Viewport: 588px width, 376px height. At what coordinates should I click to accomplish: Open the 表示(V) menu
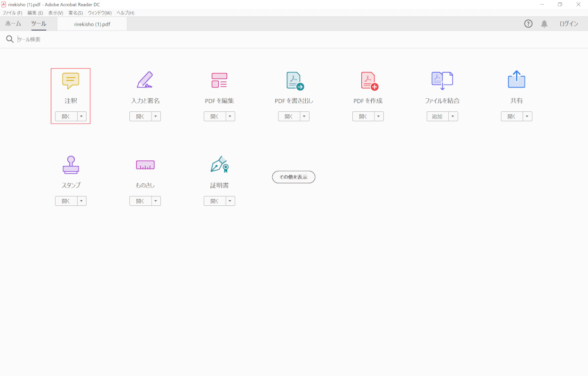pos(56,13)
